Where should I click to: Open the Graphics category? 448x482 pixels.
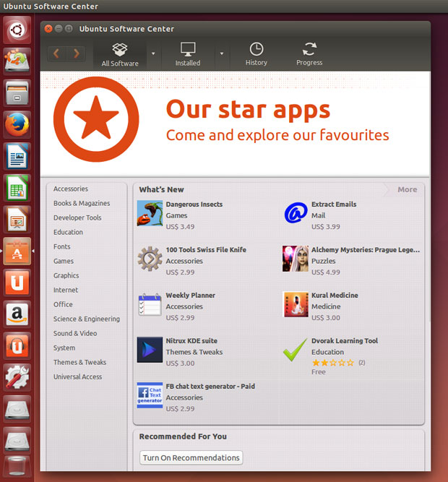coord(66,275)
